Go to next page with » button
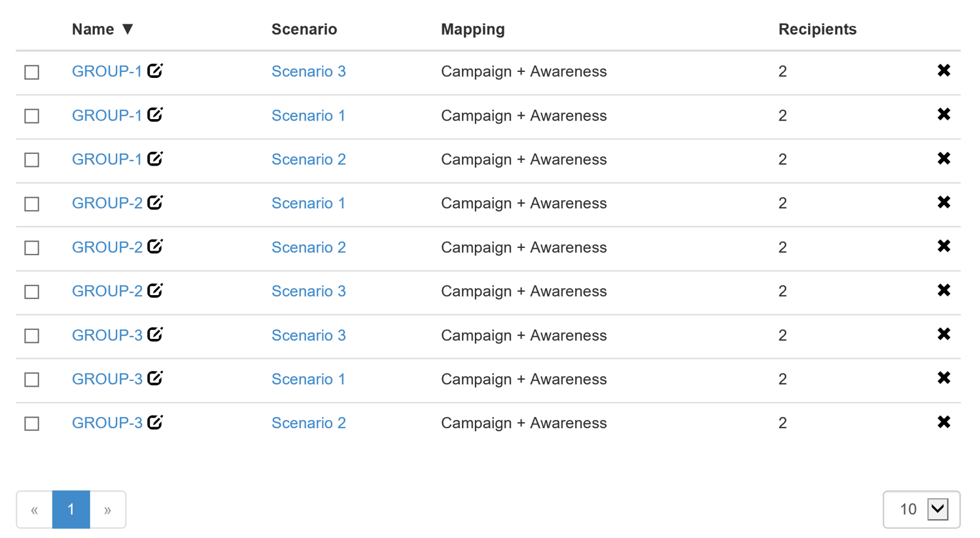This screenshot has height=538, width=980. click(x=108, y=509)
